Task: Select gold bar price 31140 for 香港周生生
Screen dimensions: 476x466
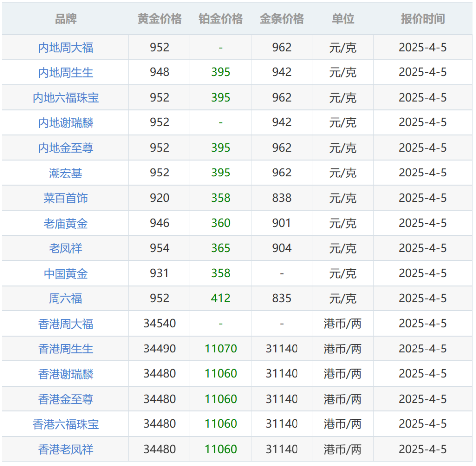Action: point(282,349)
